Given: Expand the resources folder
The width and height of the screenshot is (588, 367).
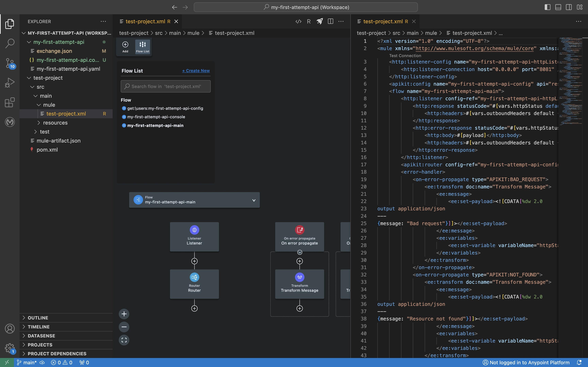Looking at the screenshot, I should click(x=55, y=123).
